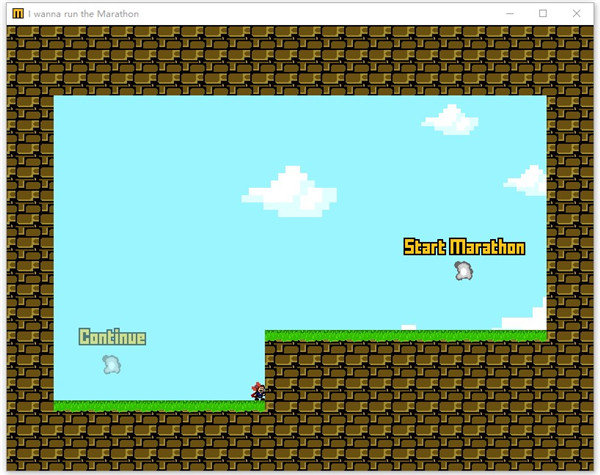Click the yellow M app icon in title bar

[18, 14]
